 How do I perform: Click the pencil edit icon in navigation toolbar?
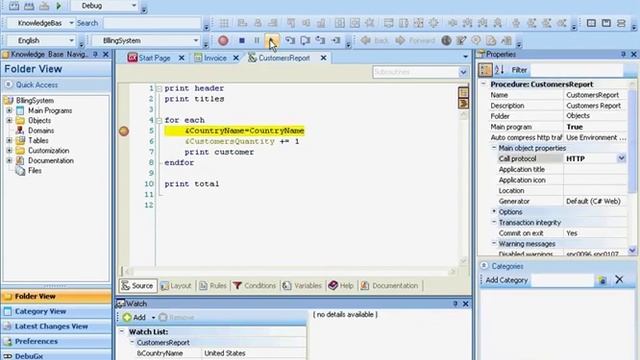tap(461, 40)
